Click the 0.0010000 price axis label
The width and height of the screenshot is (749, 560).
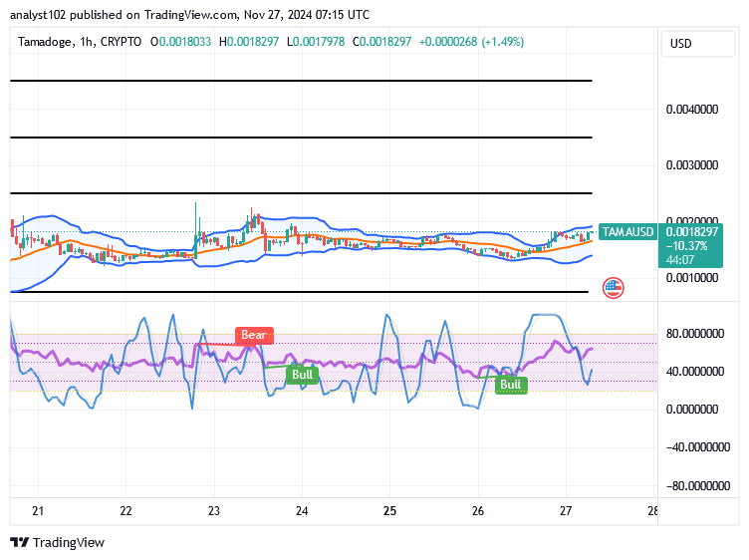692,278
